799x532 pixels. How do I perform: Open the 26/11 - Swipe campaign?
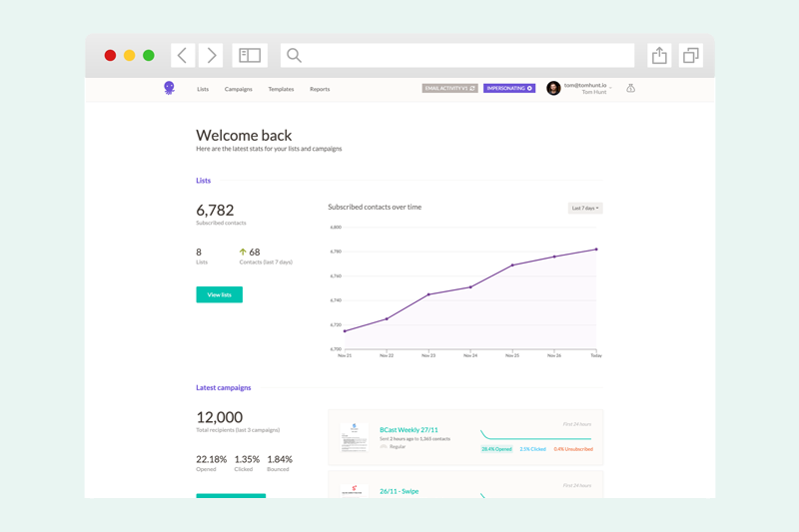click(x=399, y=491)
